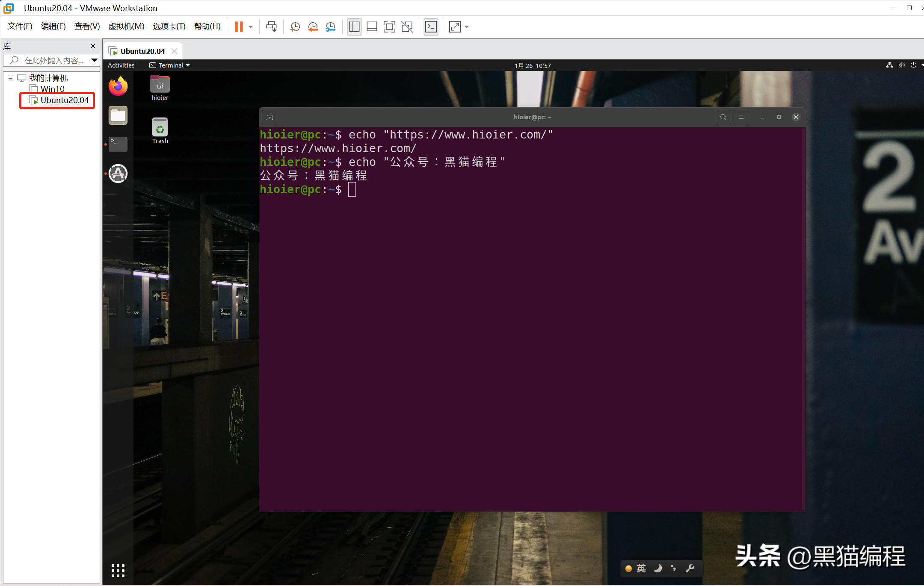
Task: Click the revert to snapshot icon
Action: pyautogui.click(x=313, y=27)
